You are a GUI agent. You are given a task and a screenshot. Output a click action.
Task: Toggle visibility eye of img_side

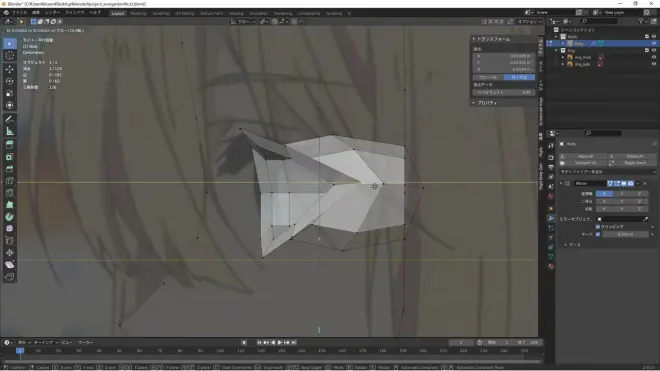(654, 64)
